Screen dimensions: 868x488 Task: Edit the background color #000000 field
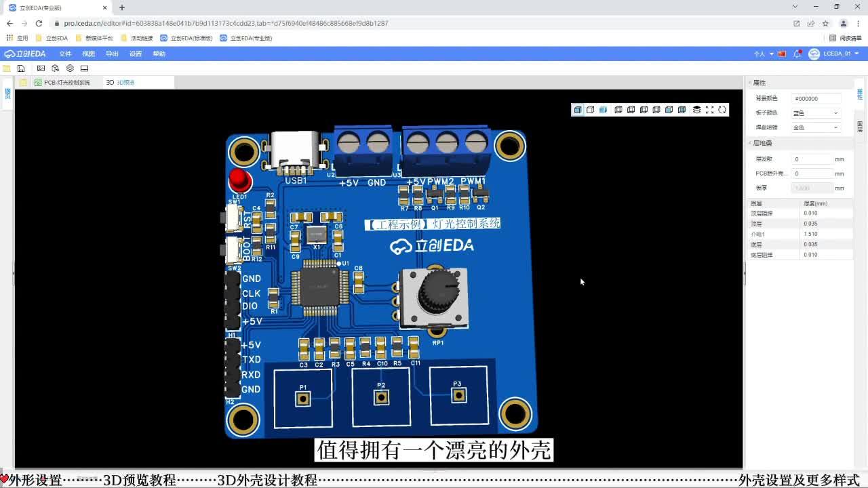[816, 98]
